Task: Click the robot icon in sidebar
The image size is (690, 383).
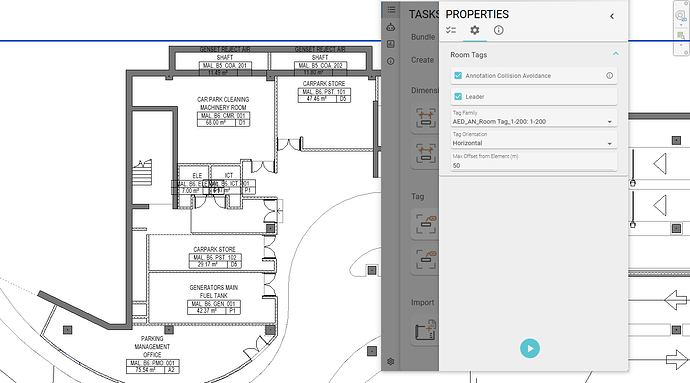Action: (x=391, y=27)
